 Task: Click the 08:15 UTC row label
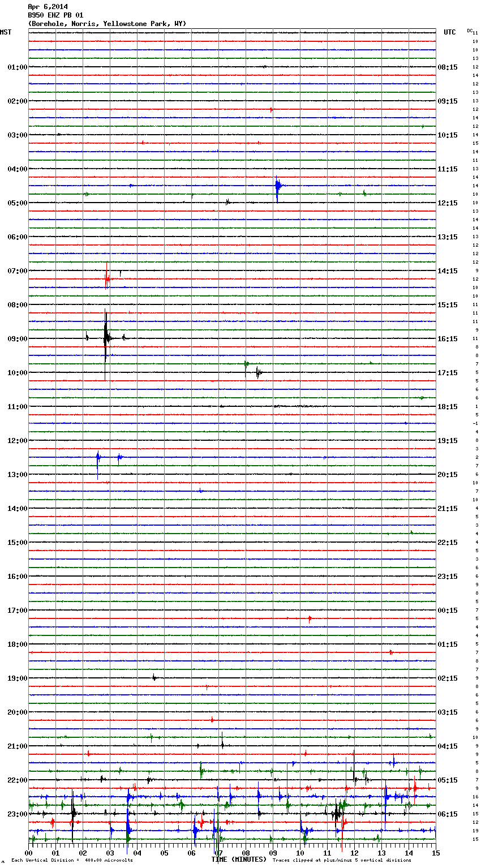point(448,67)
